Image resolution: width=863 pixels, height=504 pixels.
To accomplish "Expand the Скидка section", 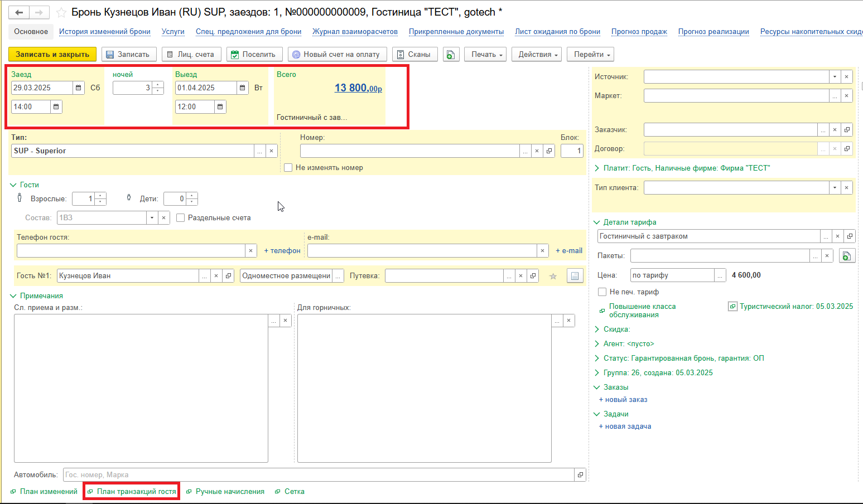I will point(597,329).
